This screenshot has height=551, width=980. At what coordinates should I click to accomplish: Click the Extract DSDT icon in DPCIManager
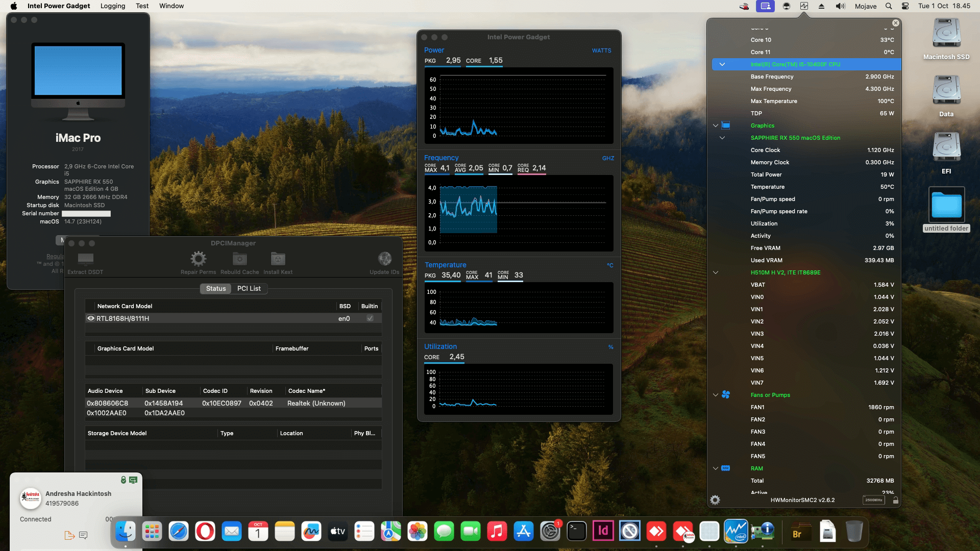pyautogui.click(x=85, y=259)
